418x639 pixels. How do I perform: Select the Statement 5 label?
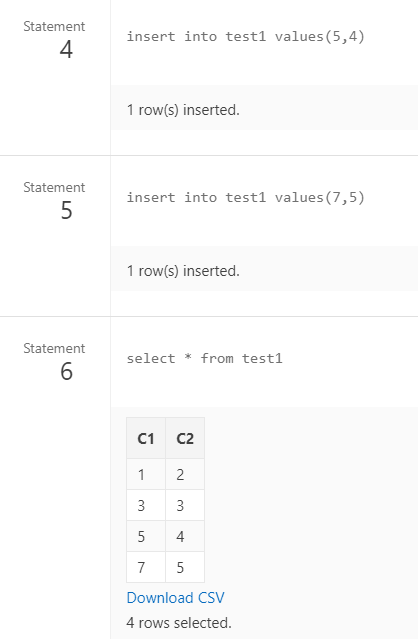pos(54,201)
